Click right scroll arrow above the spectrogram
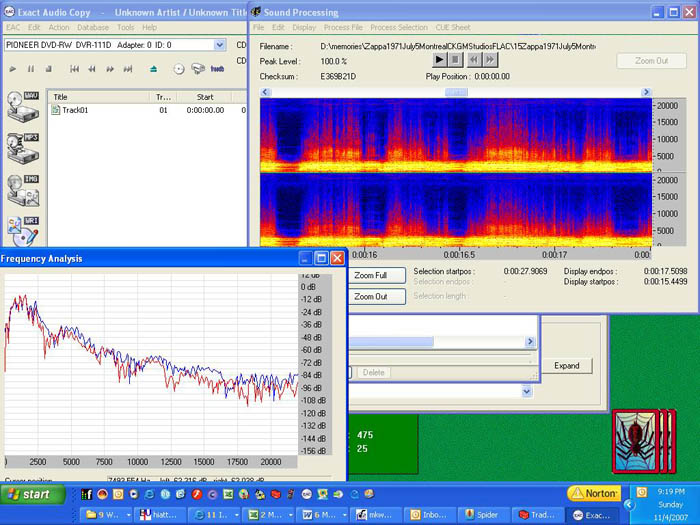Screen dimensions: 700x525 click(x=646, y=92)
